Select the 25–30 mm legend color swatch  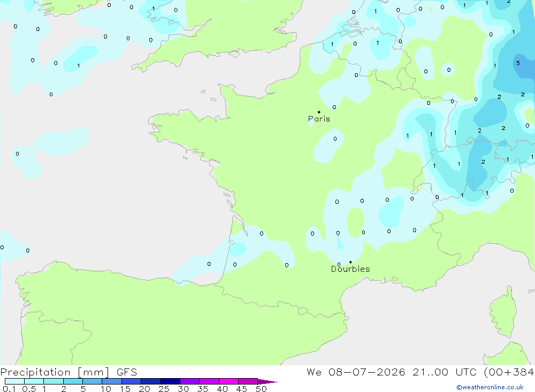point(170,381)
